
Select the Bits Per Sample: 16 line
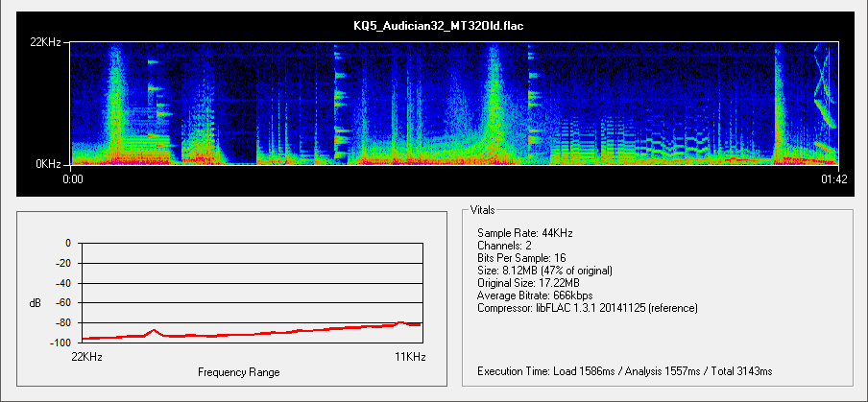[526, 258]
